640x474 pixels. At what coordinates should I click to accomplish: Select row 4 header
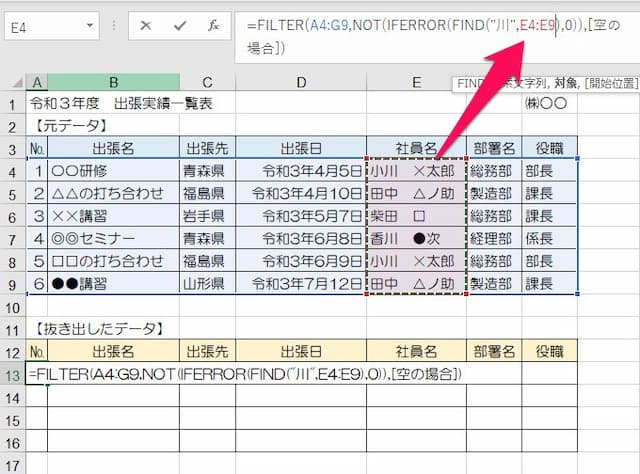tap(13, 172)
